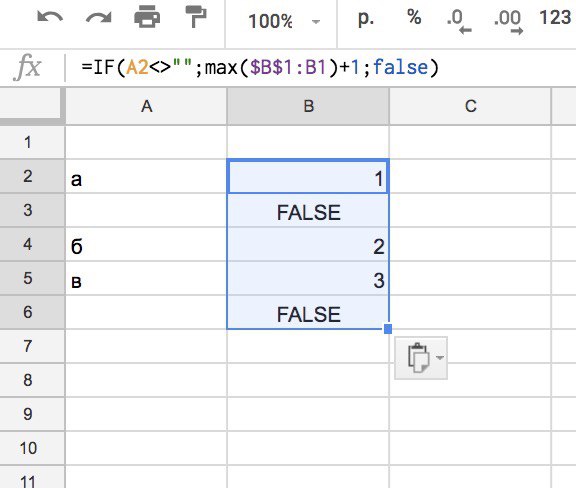The width and height of the screenshot is (576, 488).
Task: Select row 7 header
Action: (x=32, y=346)
